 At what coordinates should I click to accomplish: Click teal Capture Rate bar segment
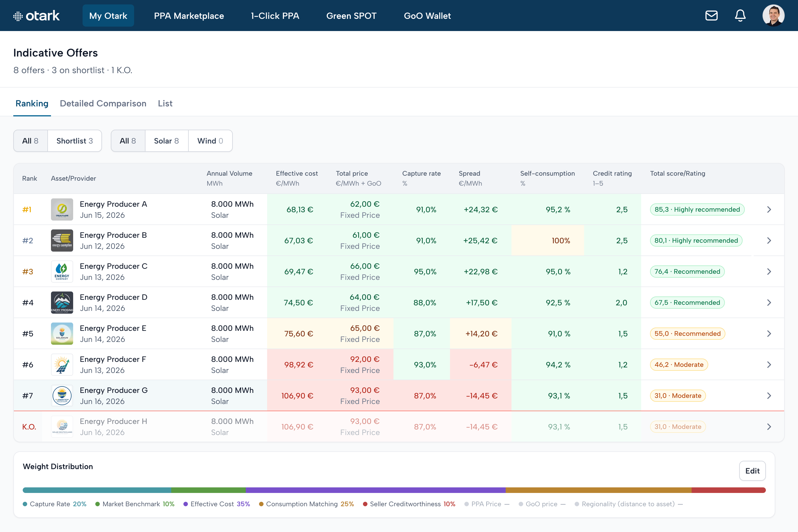pyautogui.click(x=97, y=490)
